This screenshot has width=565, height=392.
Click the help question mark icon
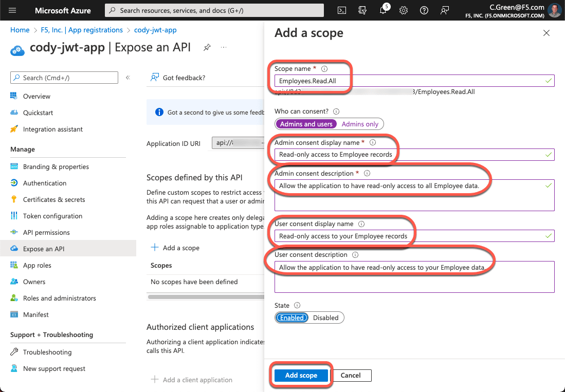click(424, 10)
